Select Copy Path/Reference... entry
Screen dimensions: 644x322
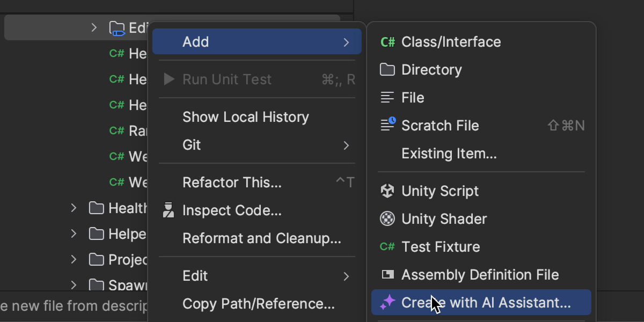258,304
